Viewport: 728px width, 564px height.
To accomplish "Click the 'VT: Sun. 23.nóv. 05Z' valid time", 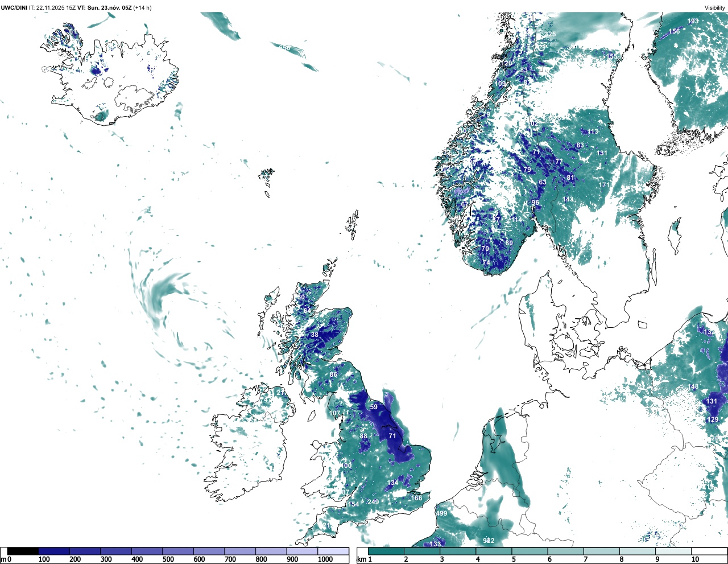I will (104, 7).
